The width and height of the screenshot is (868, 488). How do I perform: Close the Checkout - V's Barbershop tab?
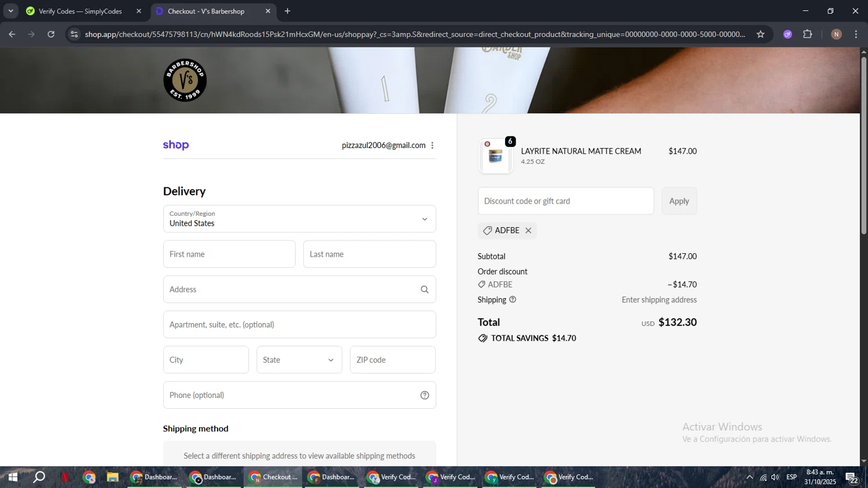[x=268, y=11]
